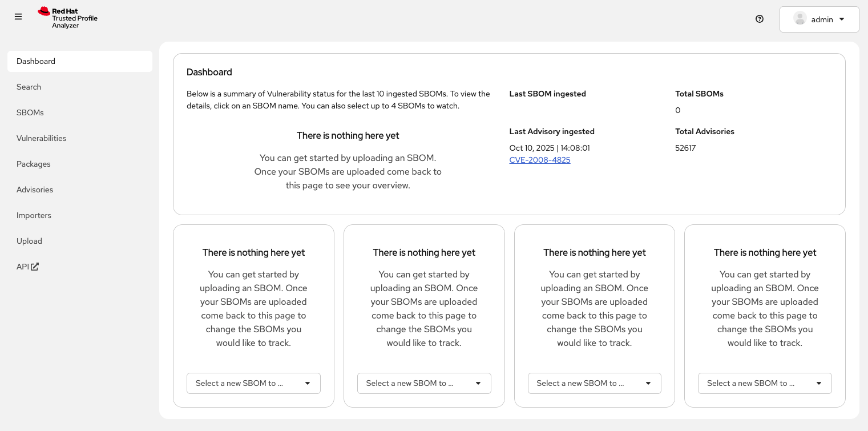Image resolution: width=868 pixels, height=431 pixels.
Task: Toggle the hamburger navigation menu
Action: (x=18, y=17)
